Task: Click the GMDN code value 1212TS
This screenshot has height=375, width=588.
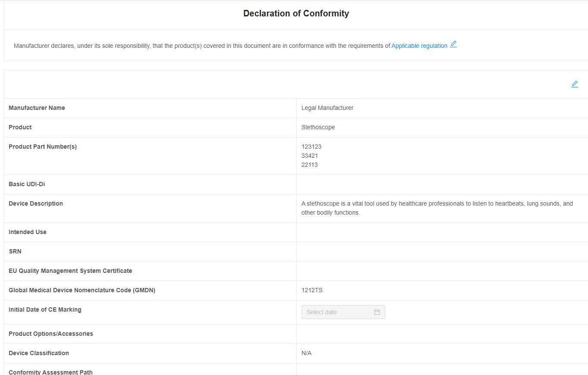Action: point(312,290)
